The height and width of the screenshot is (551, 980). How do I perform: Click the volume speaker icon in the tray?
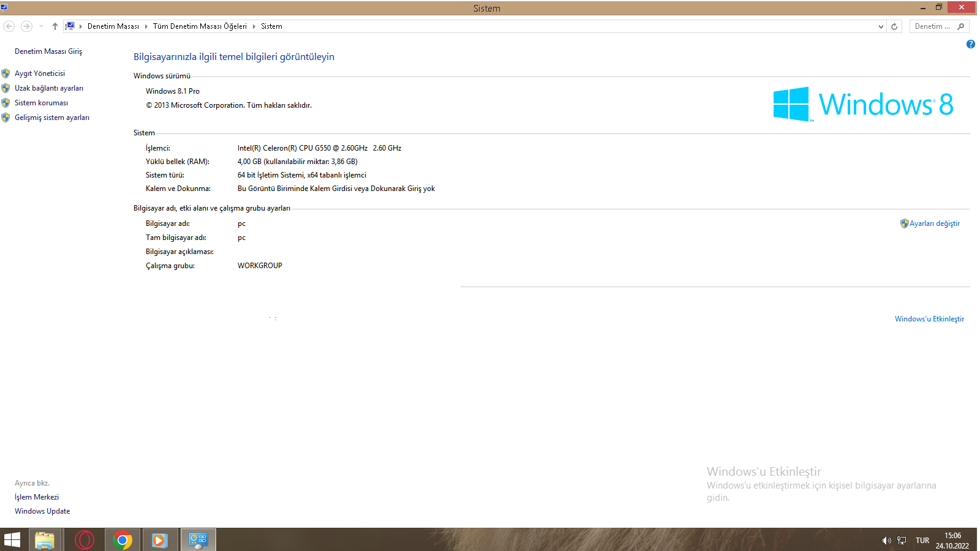886,541
